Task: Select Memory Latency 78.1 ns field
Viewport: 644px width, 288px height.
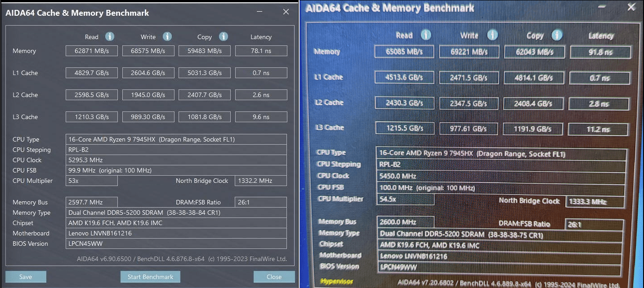Action: [261, 51]
